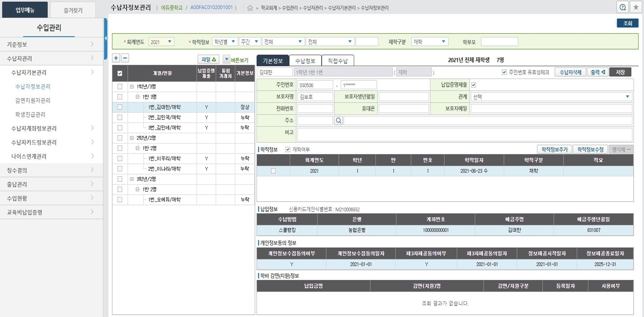The image size is (644, 317).
Task: Click the 행삭제 button
Action: click(x=621, y=149)
